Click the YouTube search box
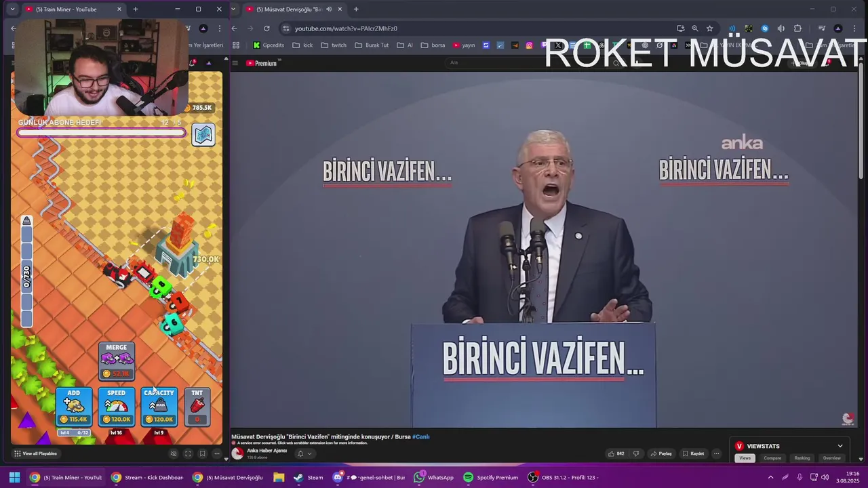The width and height of the screenshot is (868, 488). [529, 62]
